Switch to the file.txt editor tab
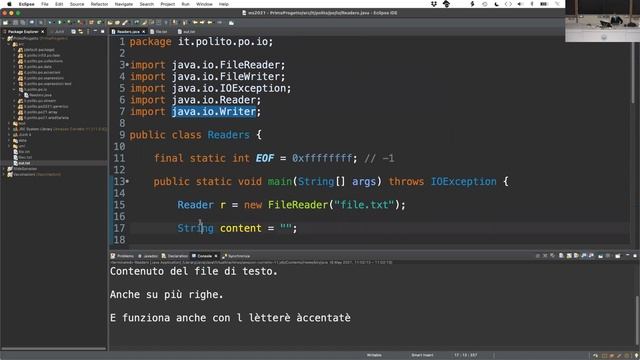Screen dimensions: 640x360 160,31
